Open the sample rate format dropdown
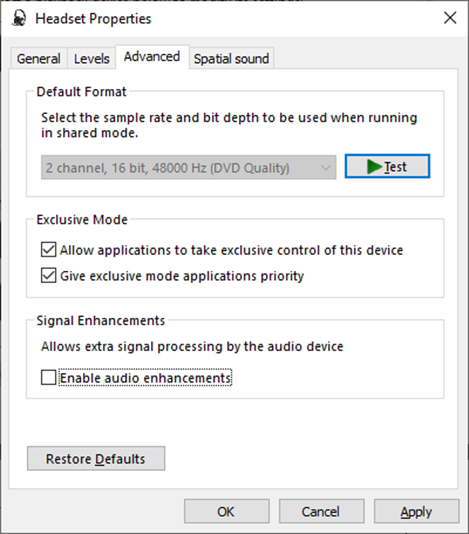 (188, 168)
